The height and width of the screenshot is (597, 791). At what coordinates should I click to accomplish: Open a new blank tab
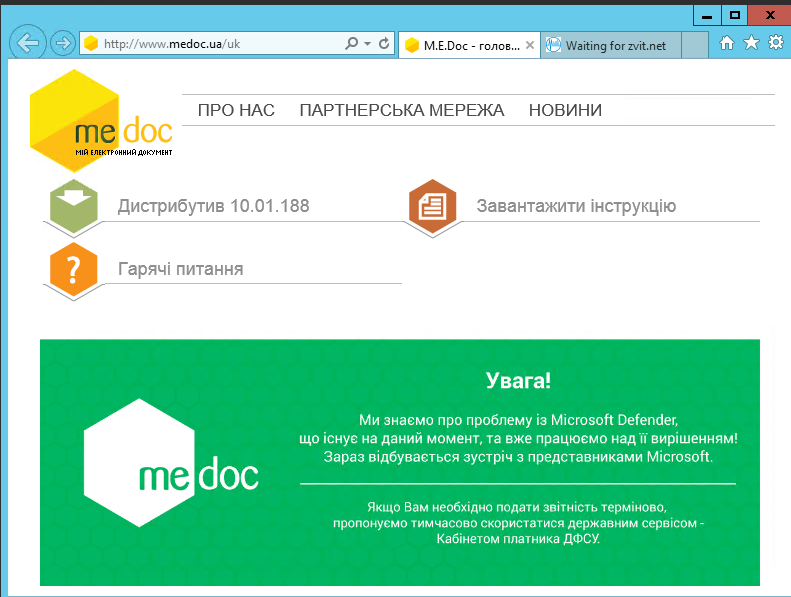pos(695,45)
